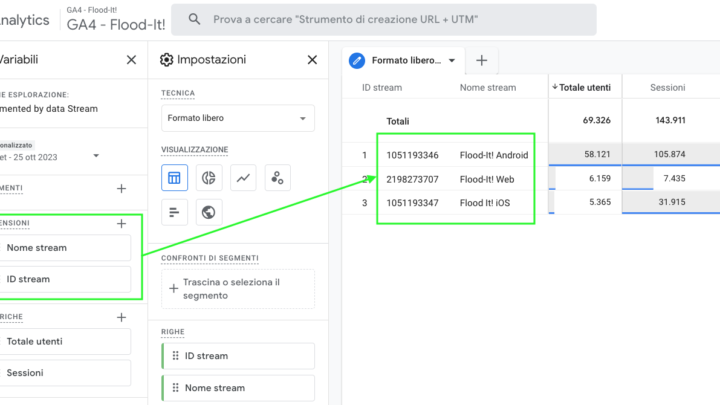Select the geo map visualization
Image resolution: width=720 pixels, height=405 pixels.
tap(209, 212)
